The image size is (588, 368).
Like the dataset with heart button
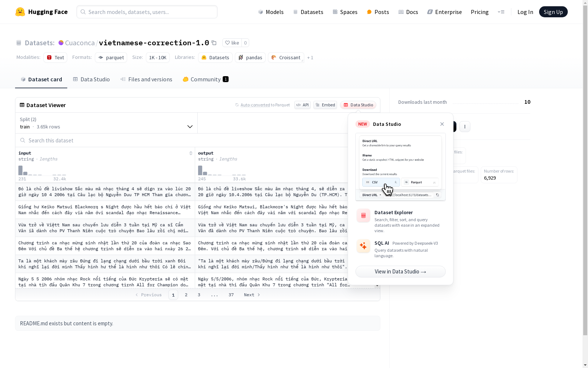coord(232,43)
